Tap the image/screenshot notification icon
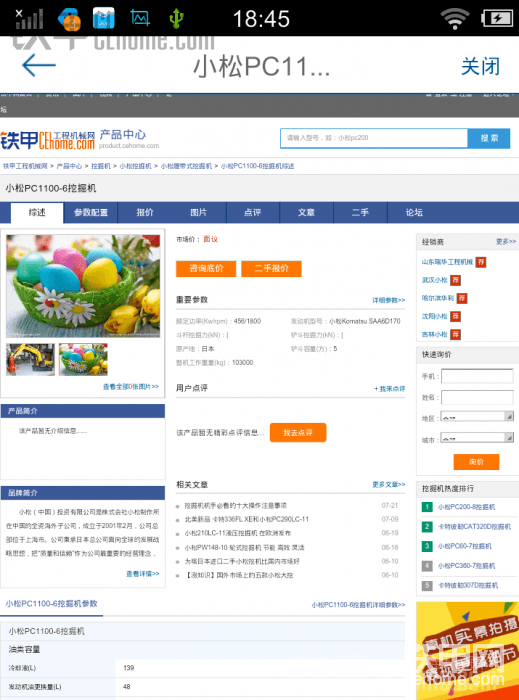The width and height of the screenshot is (519, 700). click(140, 18)
